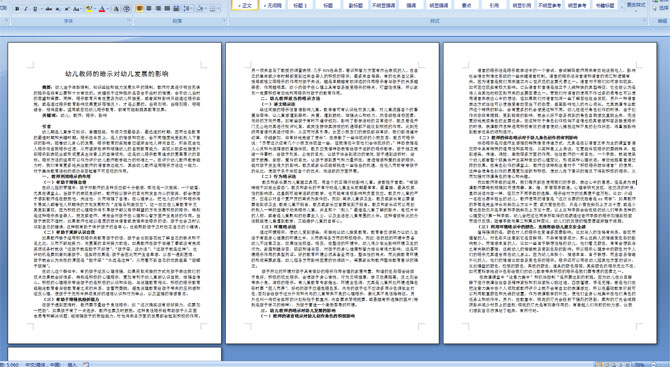Toggle left-align paragraph button
The image size is (670, 367).
[140, 9]
